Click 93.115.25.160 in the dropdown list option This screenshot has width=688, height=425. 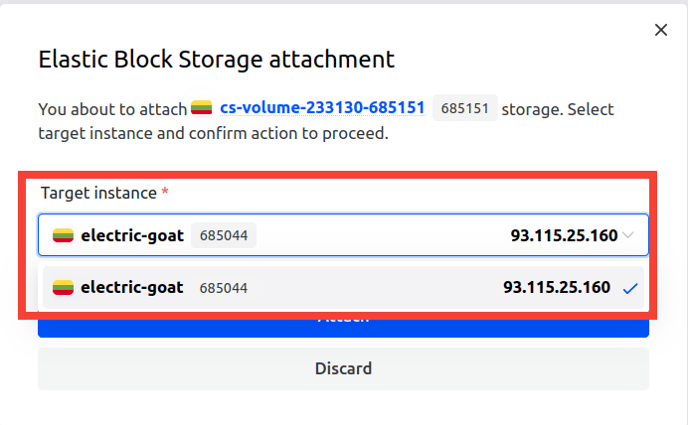[x=556, y=287]
